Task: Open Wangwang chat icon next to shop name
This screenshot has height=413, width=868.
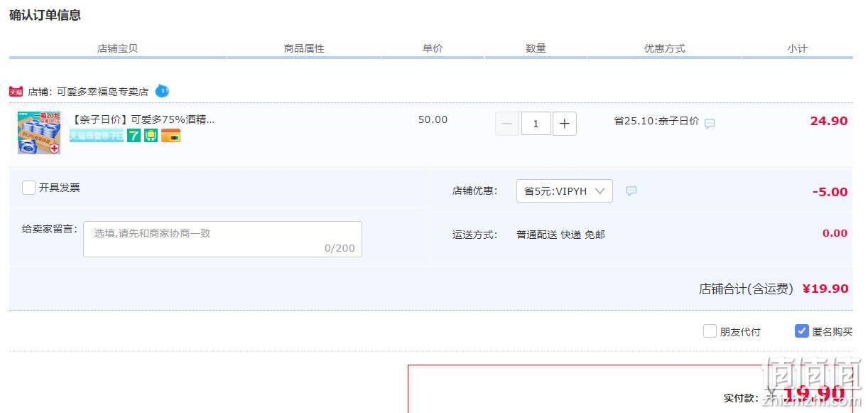Action: tap(162, 91)
